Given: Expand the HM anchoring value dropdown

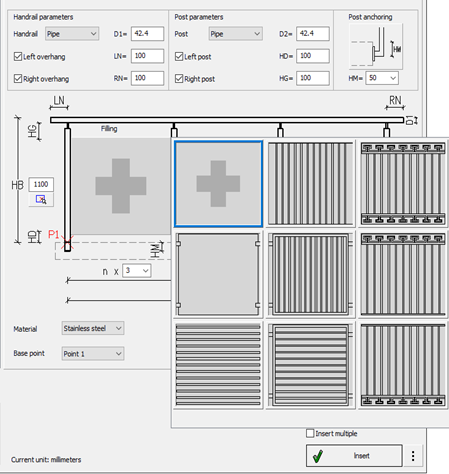Looking at the screenshot, I should [382, 78].
